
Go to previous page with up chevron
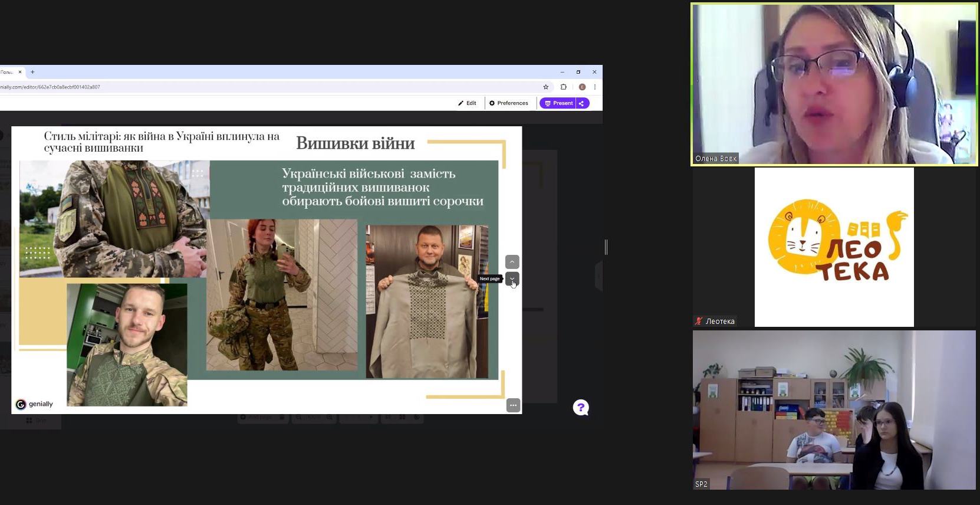pyautogui.click(x=512, y=261)
